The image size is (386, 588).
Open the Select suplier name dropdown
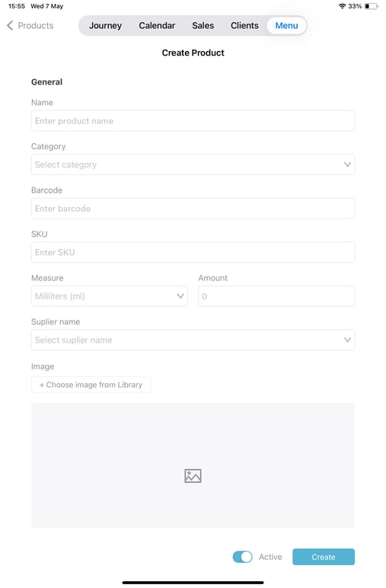(193, 340)
